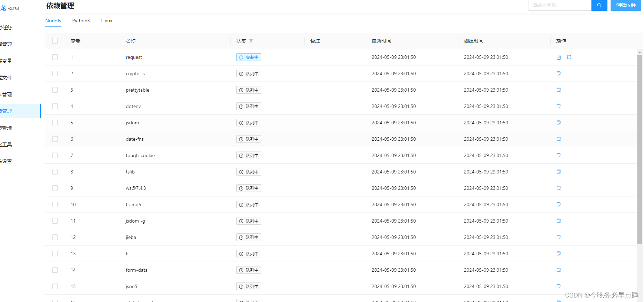Click the dependency name tough-cookie
The width and height of the screenshot is (644, 302).
(x=140, y=155)
